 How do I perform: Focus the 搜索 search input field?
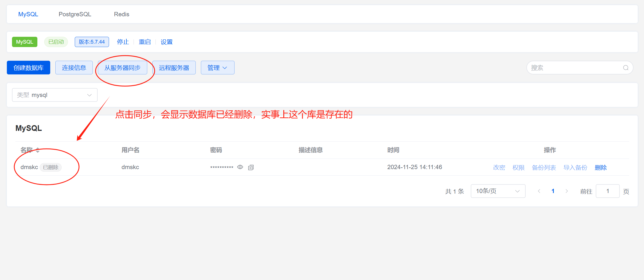(x=574, y=68)
